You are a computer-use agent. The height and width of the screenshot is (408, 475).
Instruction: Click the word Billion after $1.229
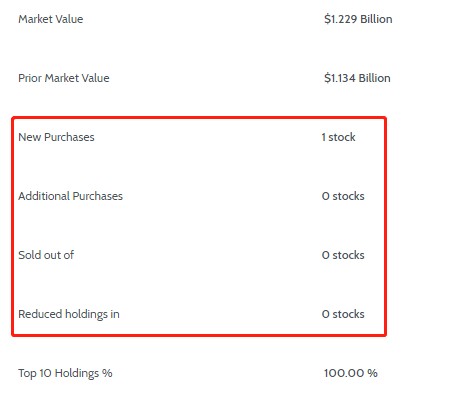pyautogui.click(x=376, y=19)
